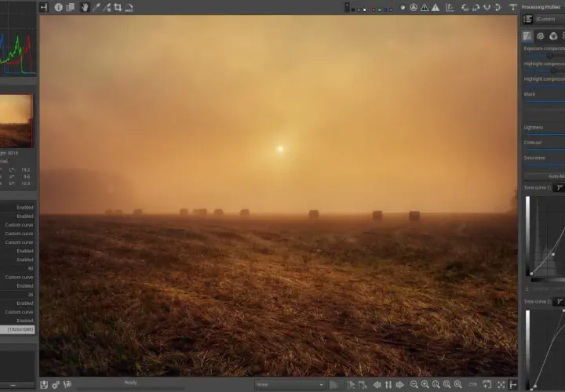Select the middle control point on Tone curve 1
The height and width of the screenshot is (392, 565).
(x=553, y=255)
